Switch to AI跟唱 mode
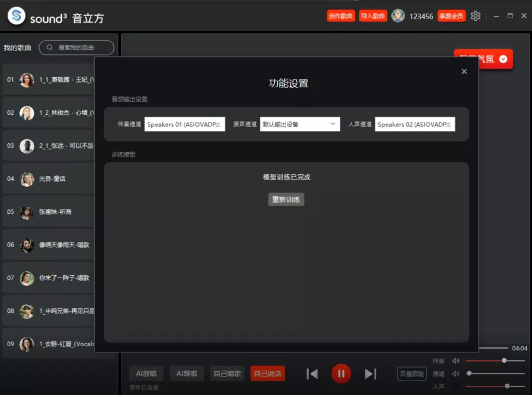This screenshot has height=395, width=532. tap(187, 374)
